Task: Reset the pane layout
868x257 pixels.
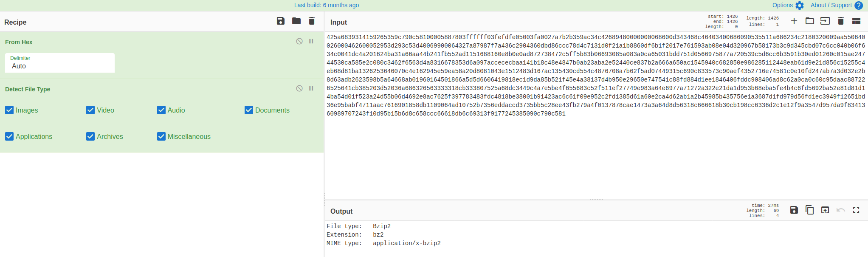Action: (x=856, y=21)
